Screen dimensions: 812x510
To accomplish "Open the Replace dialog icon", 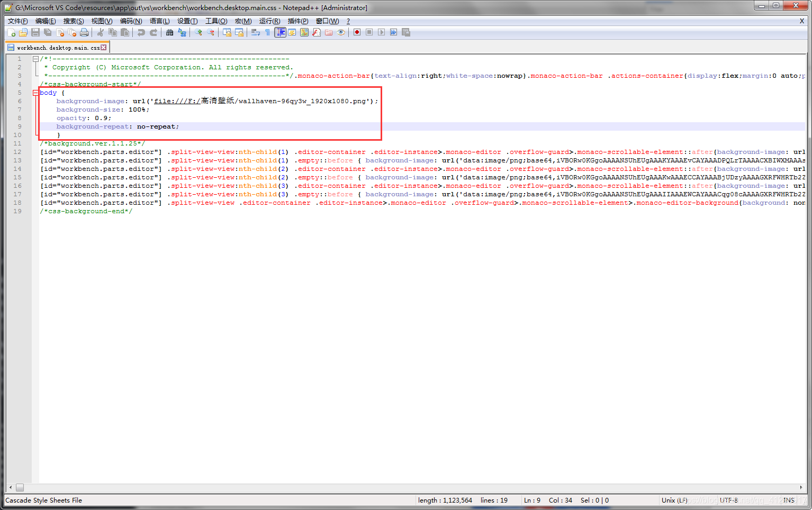I will [182, 32].
